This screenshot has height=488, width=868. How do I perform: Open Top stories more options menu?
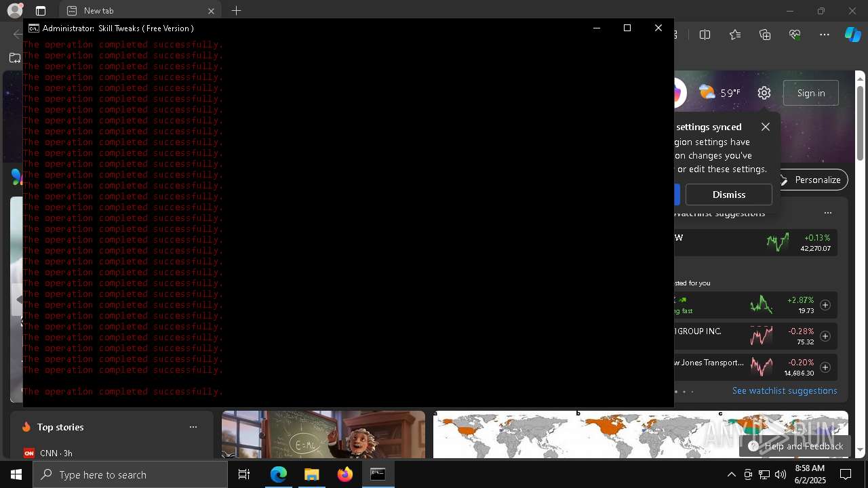[193, 427]
